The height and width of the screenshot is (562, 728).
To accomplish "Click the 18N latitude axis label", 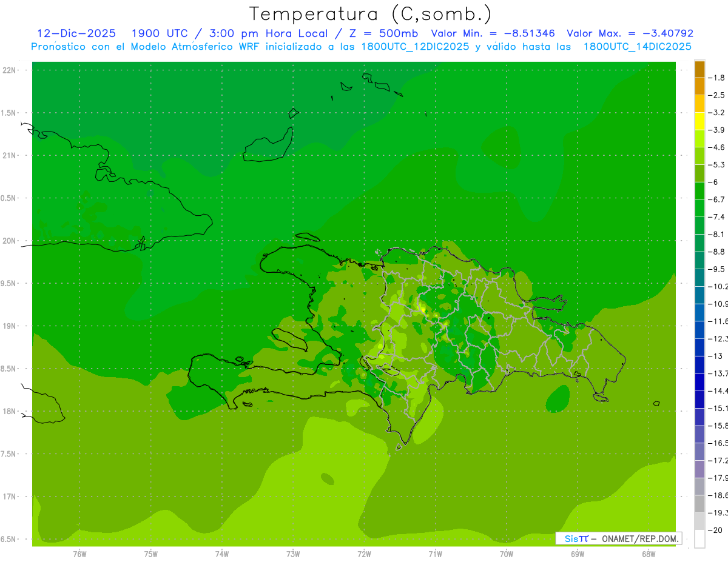I will click(x=9, y=412).
